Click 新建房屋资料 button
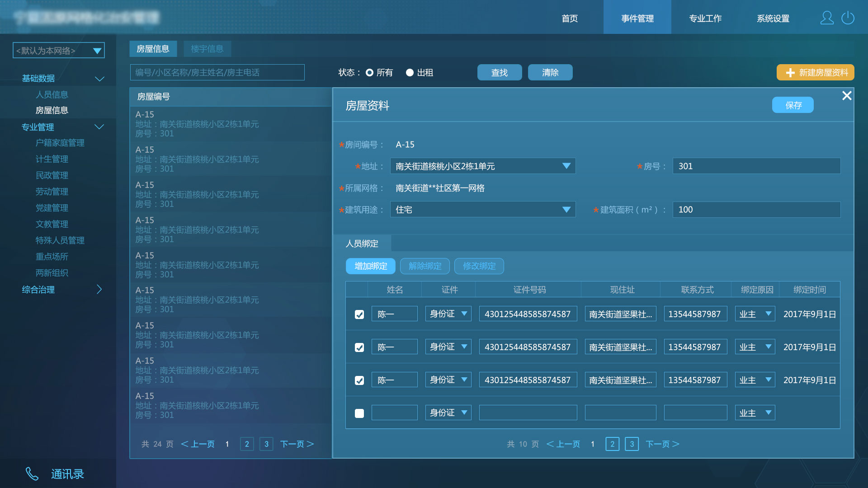This screenshot has height=488, width=868. [x=816, y=72]
